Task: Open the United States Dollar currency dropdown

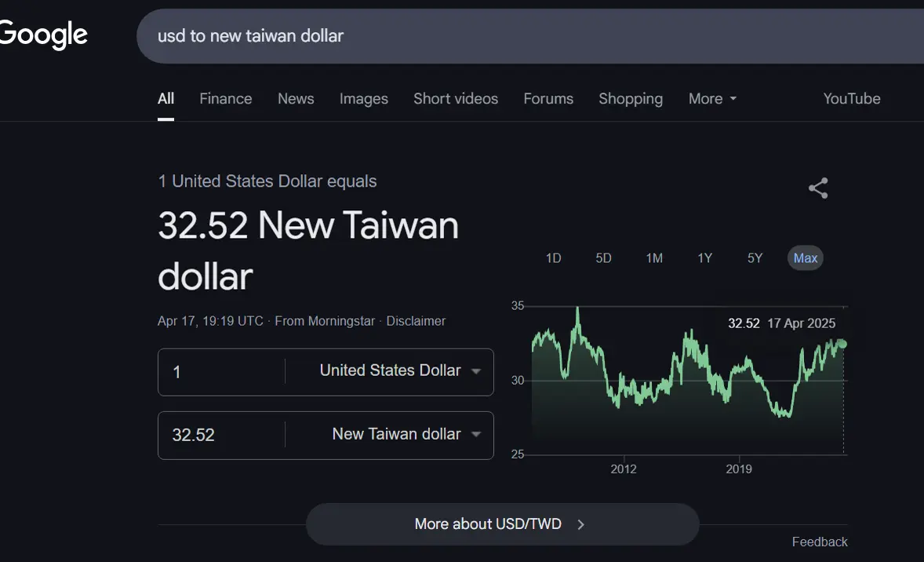Action: 399,371
